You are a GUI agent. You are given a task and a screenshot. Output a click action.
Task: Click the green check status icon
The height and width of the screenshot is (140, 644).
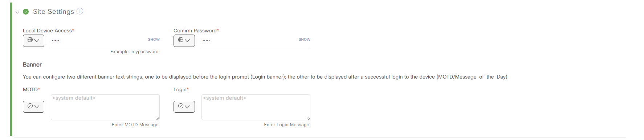tap(26, 12)
